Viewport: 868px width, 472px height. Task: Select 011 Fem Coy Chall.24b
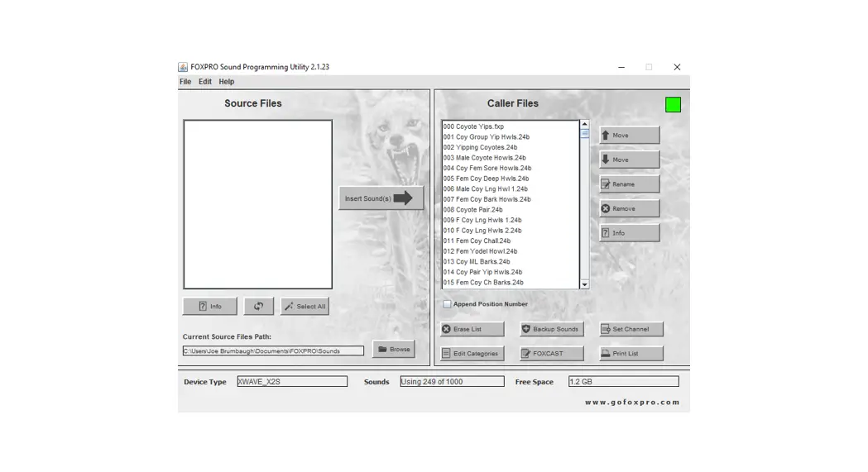(511, 241)
